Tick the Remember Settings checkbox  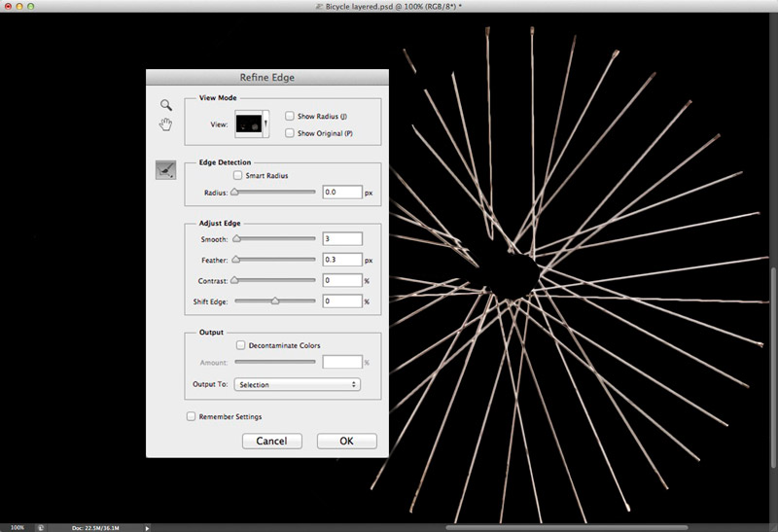[x=191, y=416]
